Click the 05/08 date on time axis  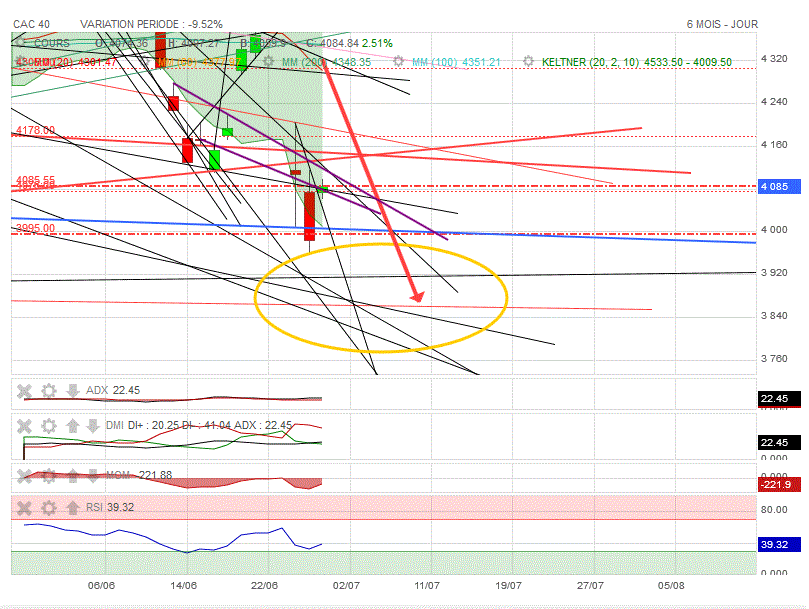[671, 585]
